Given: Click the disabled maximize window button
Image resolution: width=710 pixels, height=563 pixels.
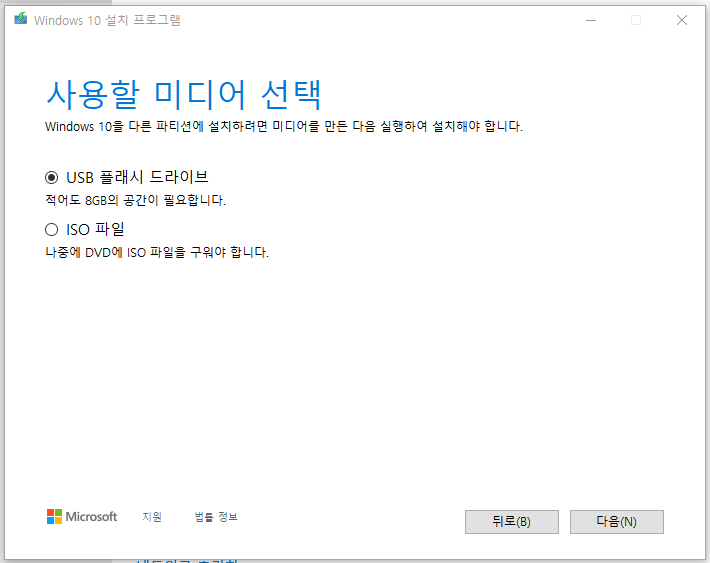Looking at the screenshot, I should (x=636, y=20).
